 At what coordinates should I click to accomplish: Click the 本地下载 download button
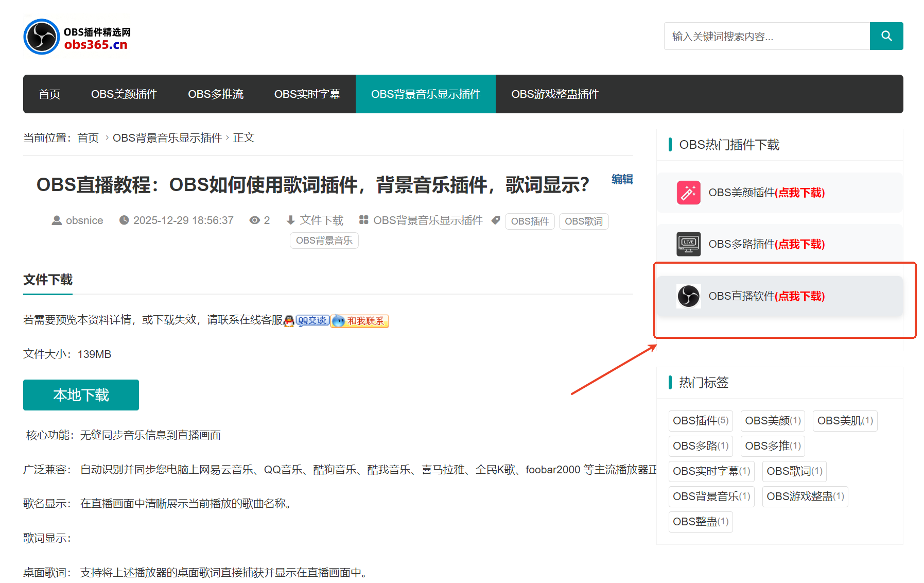(x=80, y=395)
